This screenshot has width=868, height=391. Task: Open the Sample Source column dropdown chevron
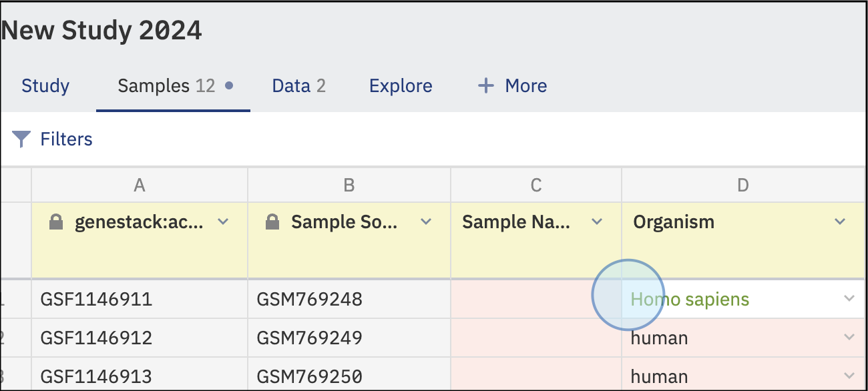(x=426, y=222)
